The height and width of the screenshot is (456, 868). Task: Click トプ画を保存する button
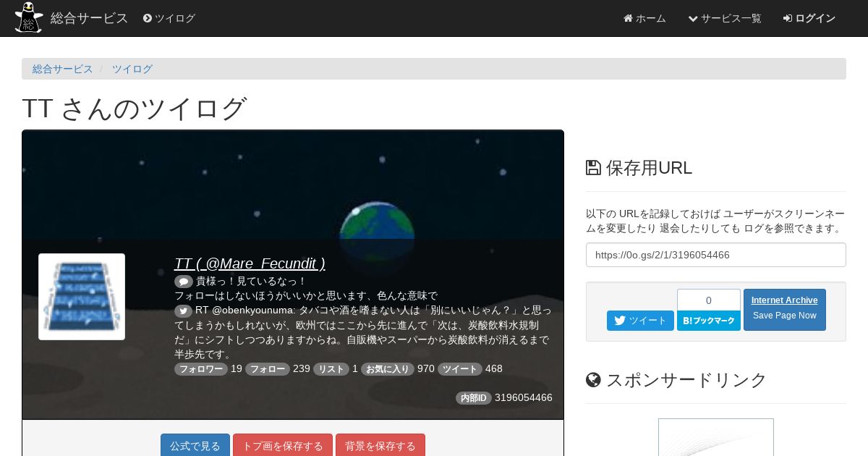[283, 446]
